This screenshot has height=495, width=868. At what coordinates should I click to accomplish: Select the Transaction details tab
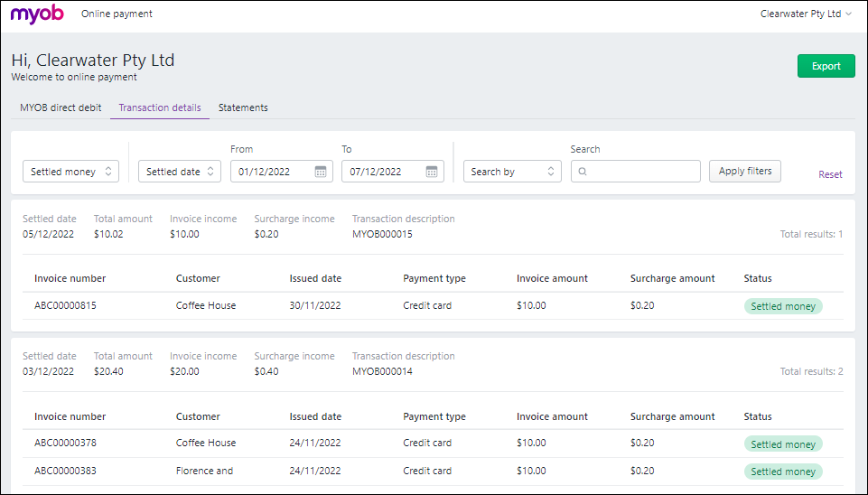[160, 107]
